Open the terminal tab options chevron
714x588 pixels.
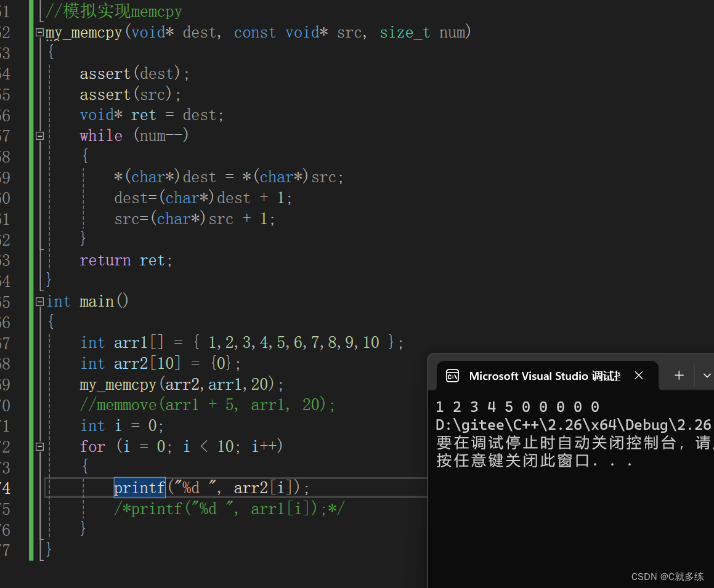coord(707,375)
